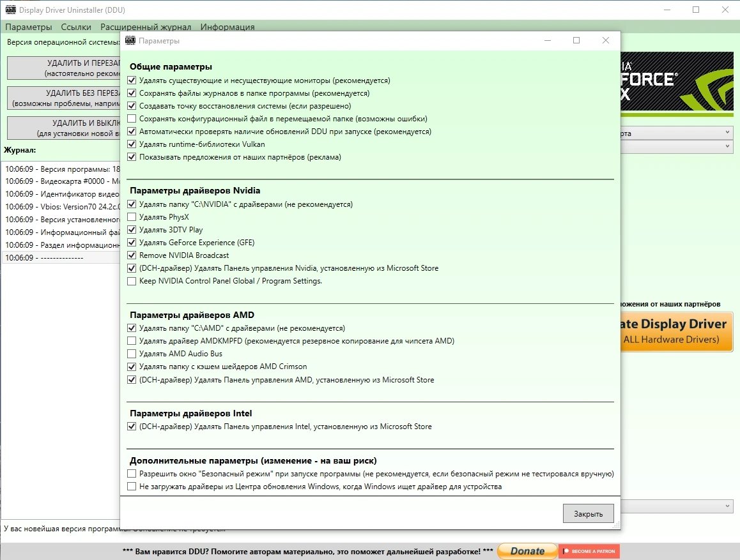This screenshot has width=740, height=560.
Task: Click the yellow Donate button
Action: (x=527, y=551)
